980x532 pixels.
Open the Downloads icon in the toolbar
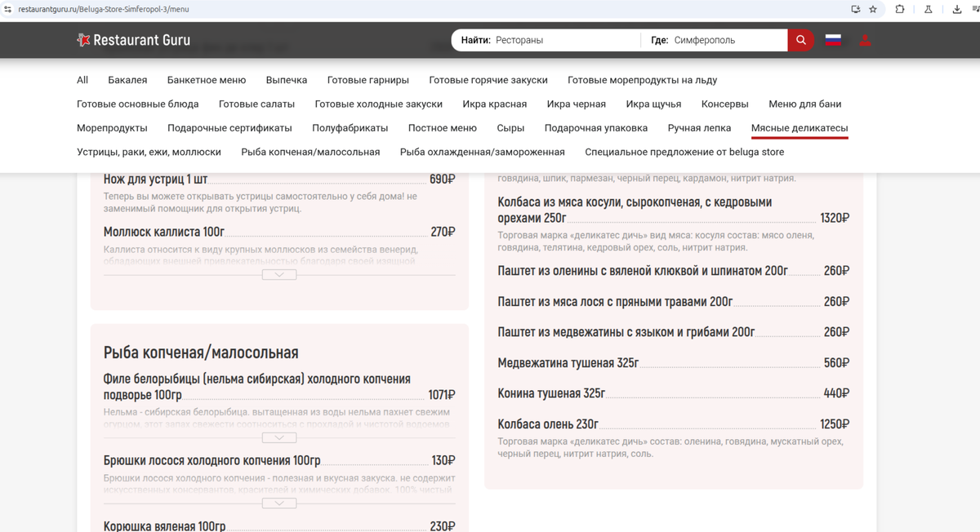(x=957, y=9)
